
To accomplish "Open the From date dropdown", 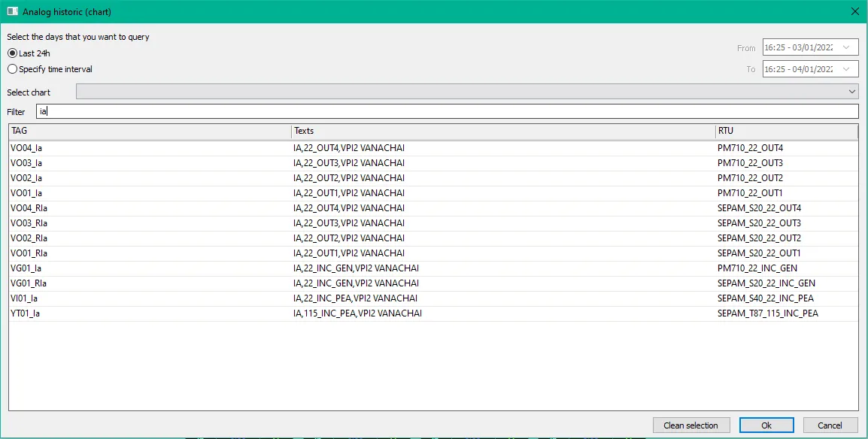I will click(x=846, y=47).
